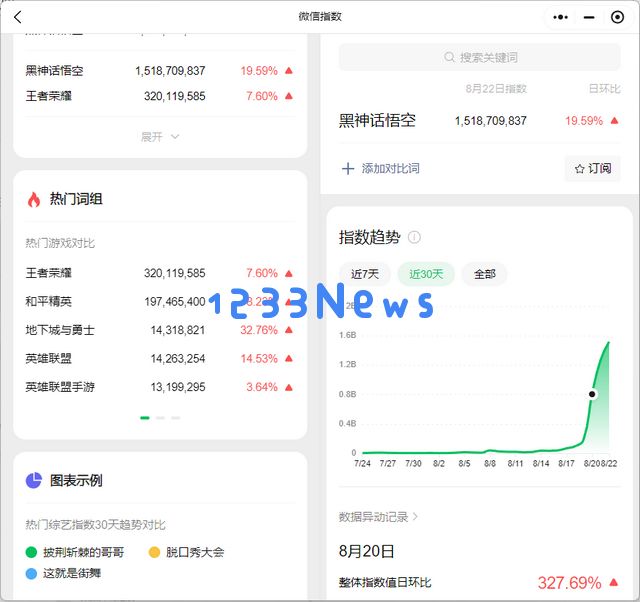Focus the 搜索关键词 search field

pos(480,57)
